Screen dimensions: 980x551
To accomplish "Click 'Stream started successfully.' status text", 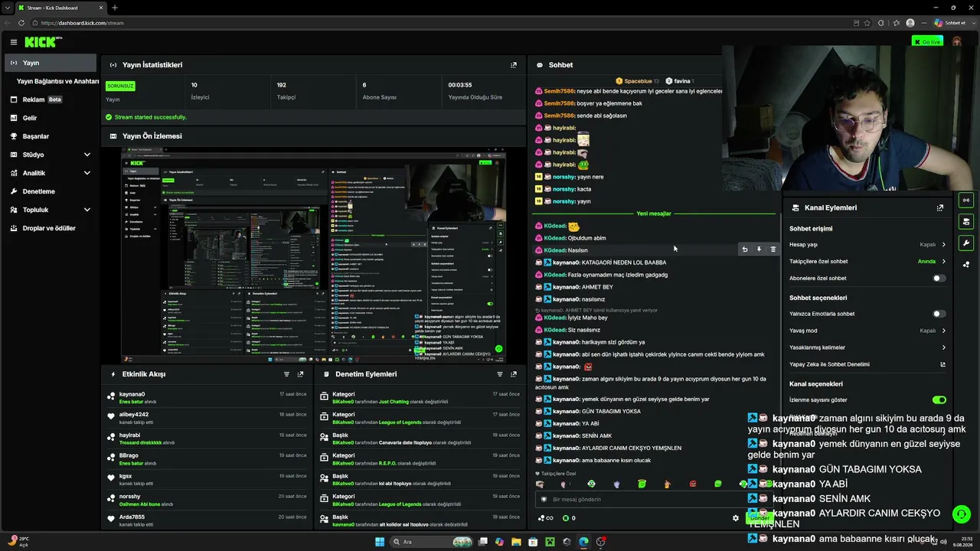I will pyautogui.click(x=151, y=117).
